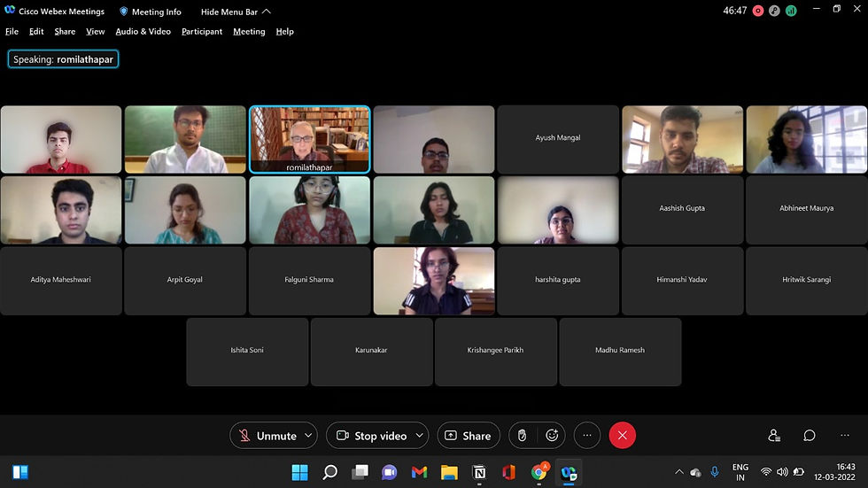This screenshot has height=488, width=868.
Task: Select Abhineet Maurya's participant tile
Action: coord(807,210)
